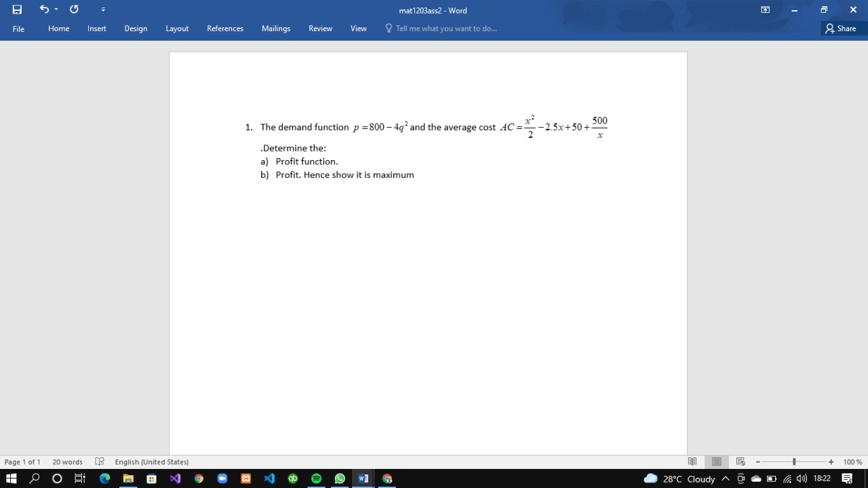Show hidden system tray icons chevron
The image size is (868, 488).
[x=726, y=478]
